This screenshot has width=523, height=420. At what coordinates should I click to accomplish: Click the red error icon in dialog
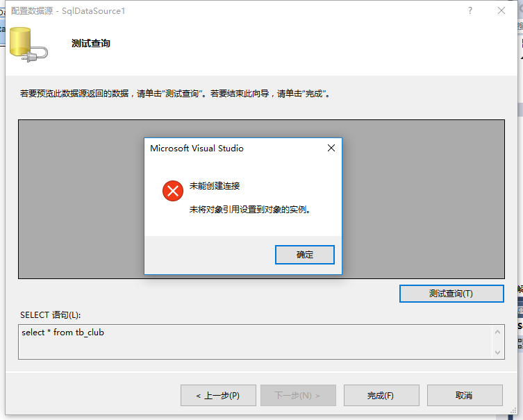pyautogui.click(x=173, y=191)
